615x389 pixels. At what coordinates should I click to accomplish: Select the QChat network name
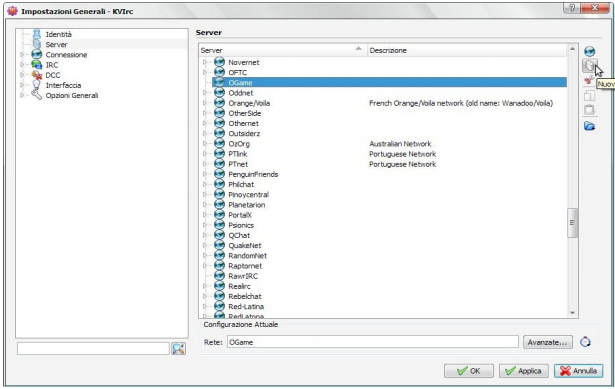[239, 235]
